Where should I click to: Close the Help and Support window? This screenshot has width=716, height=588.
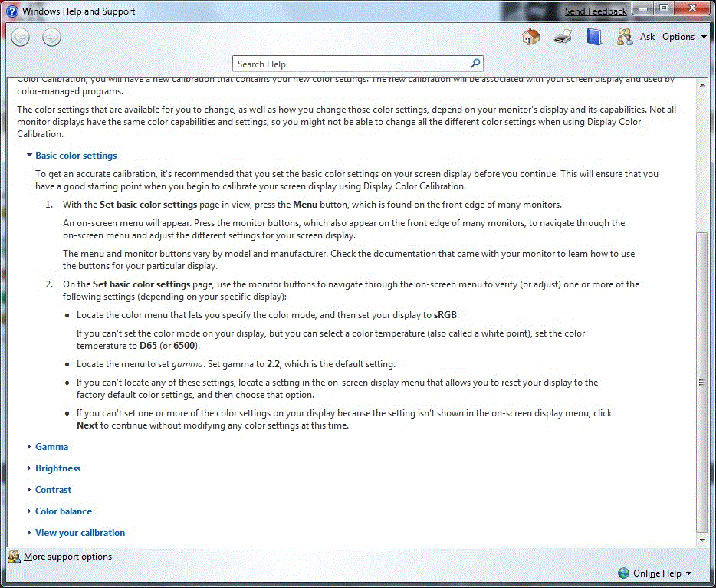[x=692, y=8]
